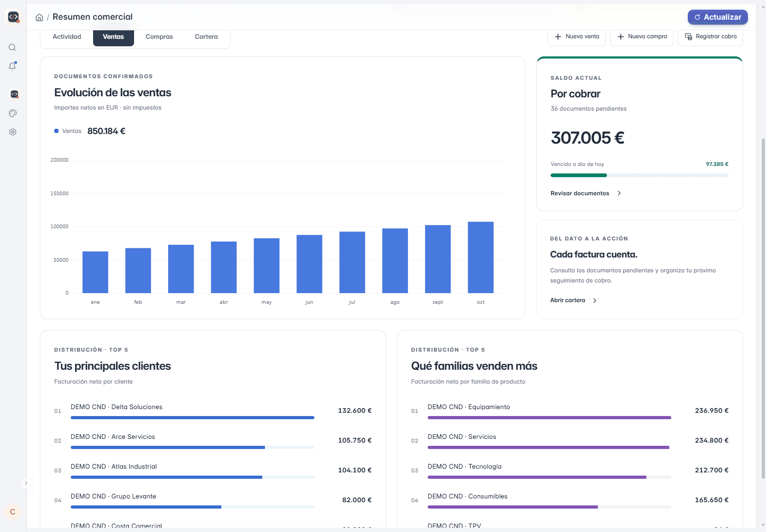
Task: Click the oct bar in sales chart
Action: (481, 257)
